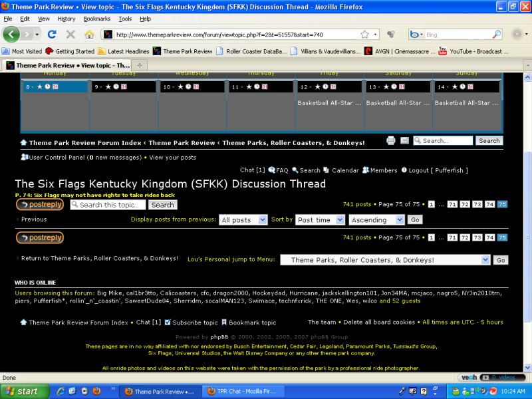Click the clock icon on day 10
The height and width of the screenshot is (399, 532).
point(188,87)
